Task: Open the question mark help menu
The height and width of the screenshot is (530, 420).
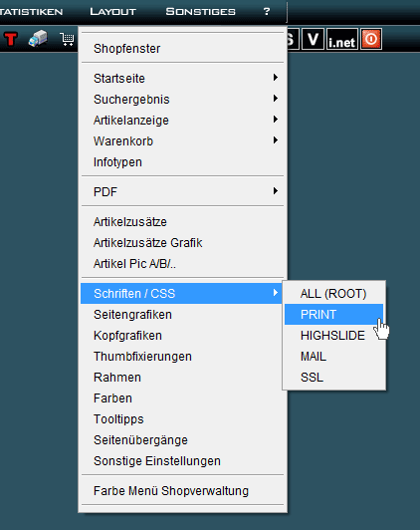Action: coord(267,12)
